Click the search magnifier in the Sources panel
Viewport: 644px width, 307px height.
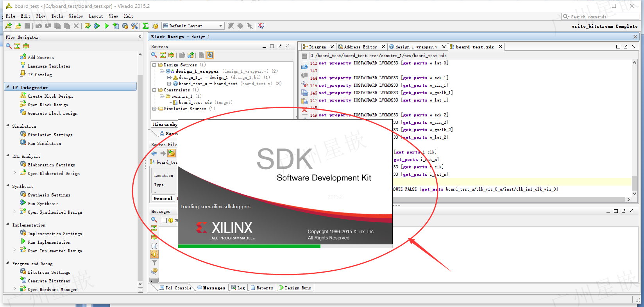pyautogui.click(x=154, y=55)
